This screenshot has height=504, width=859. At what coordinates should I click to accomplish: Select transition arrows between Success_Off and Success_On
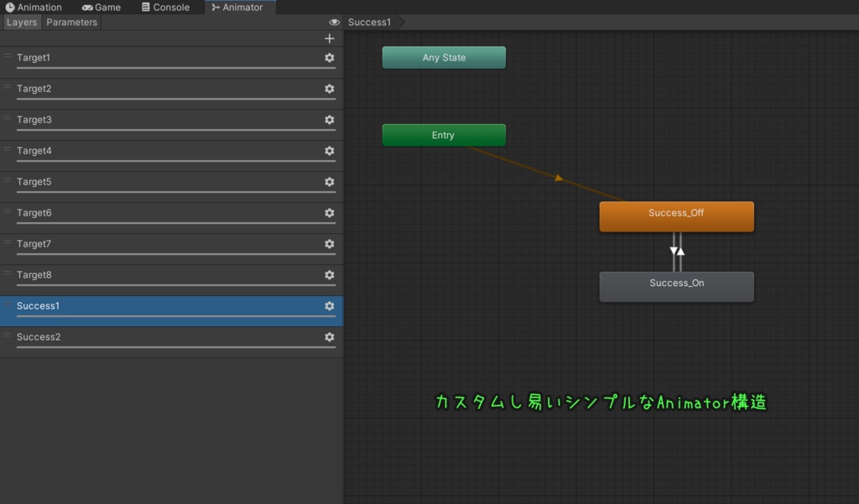tap(677, 252)
